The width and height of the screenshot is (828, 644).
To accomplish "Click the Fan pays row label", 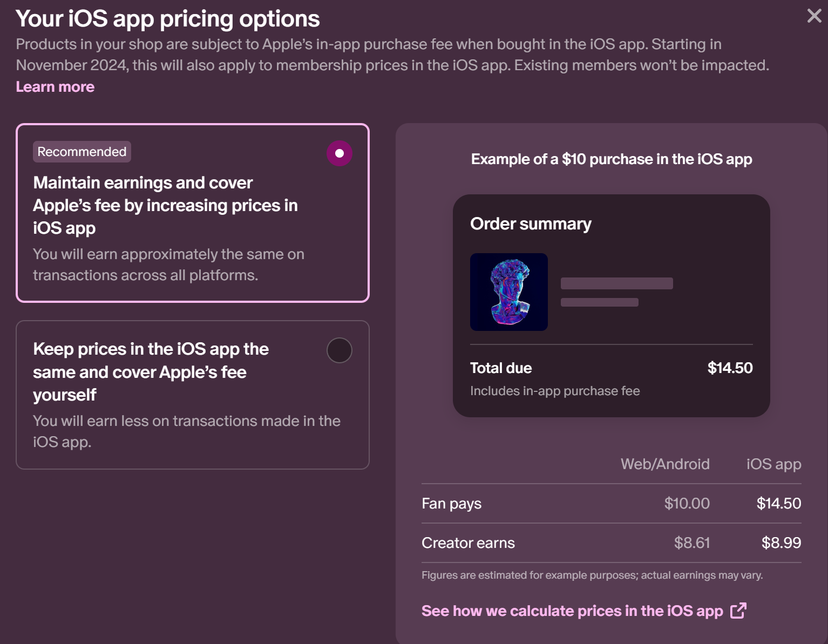I will point(451,504).
